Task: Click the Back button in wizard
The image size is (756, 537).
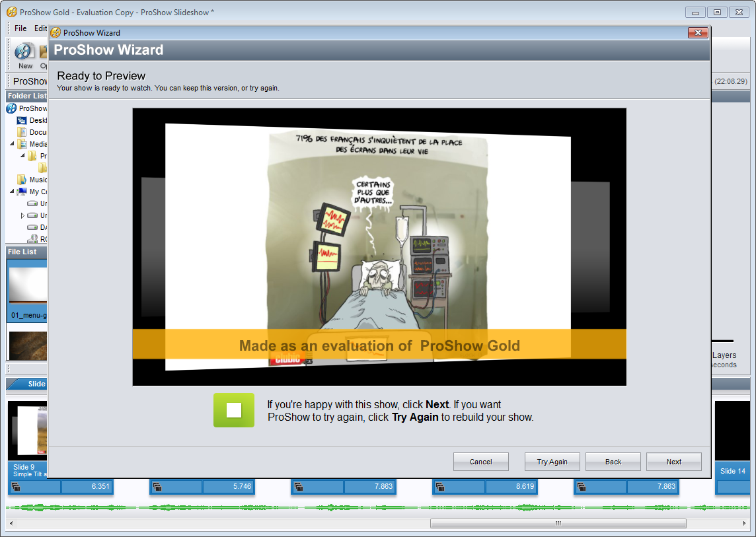Action: tap(613, 462)
